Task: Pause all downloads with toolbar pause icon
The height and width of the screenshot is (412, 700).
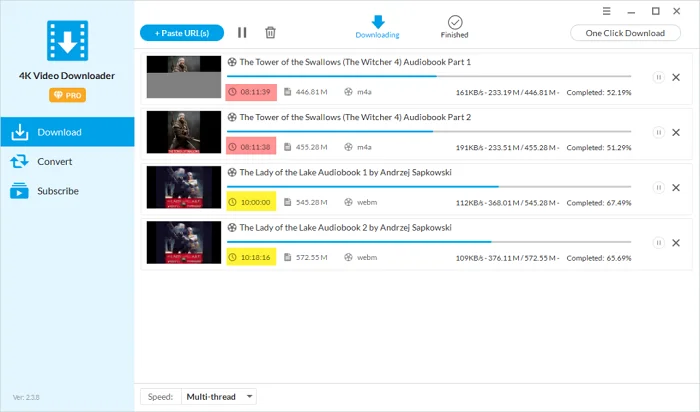Action: (242, 33)
